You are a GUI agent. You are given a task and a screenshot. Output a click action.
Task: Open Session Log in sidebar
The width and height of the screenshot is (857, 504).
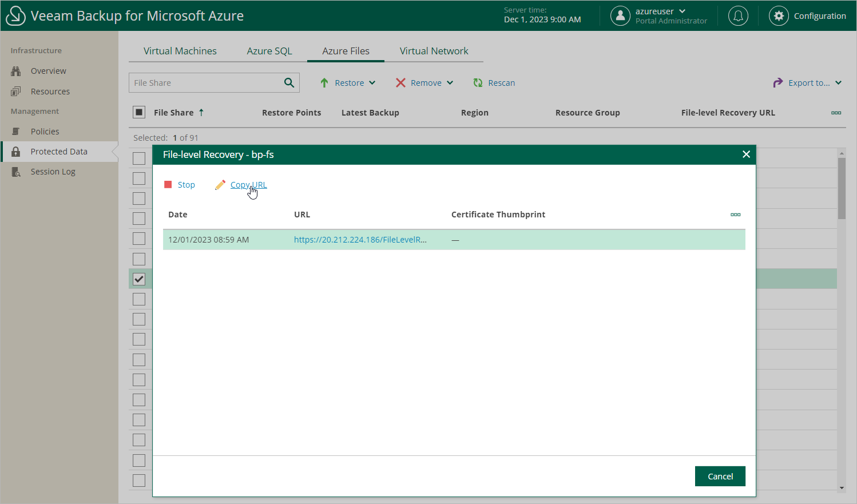tap(53, 172)
